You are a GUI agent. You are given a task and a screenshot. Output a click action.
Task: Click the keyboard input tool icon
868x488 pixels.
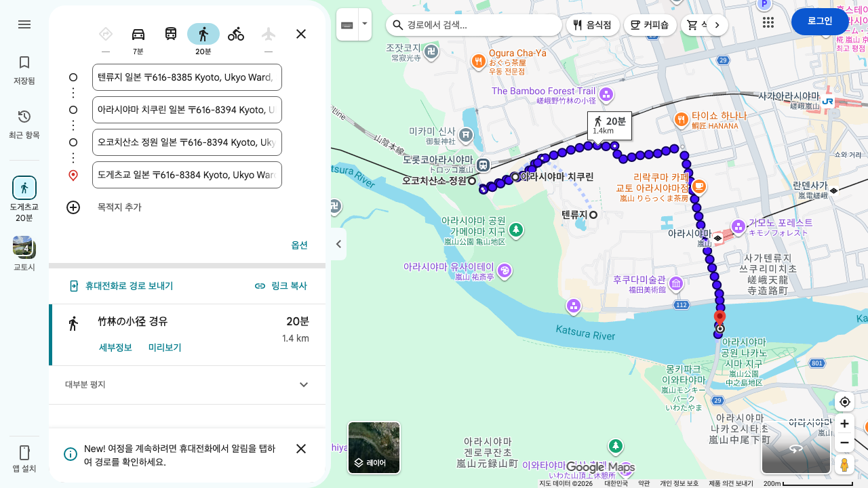pos(347,25)
